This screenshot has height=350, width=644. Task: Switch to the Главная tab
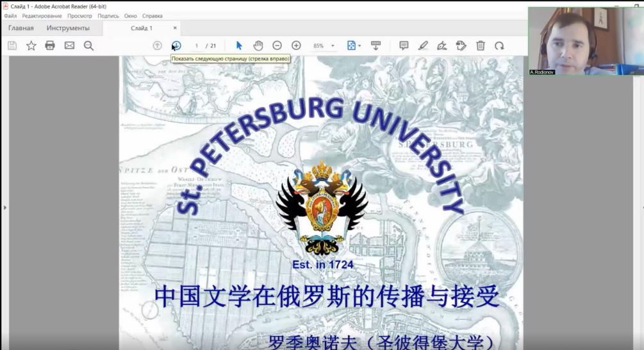[21, 28]
